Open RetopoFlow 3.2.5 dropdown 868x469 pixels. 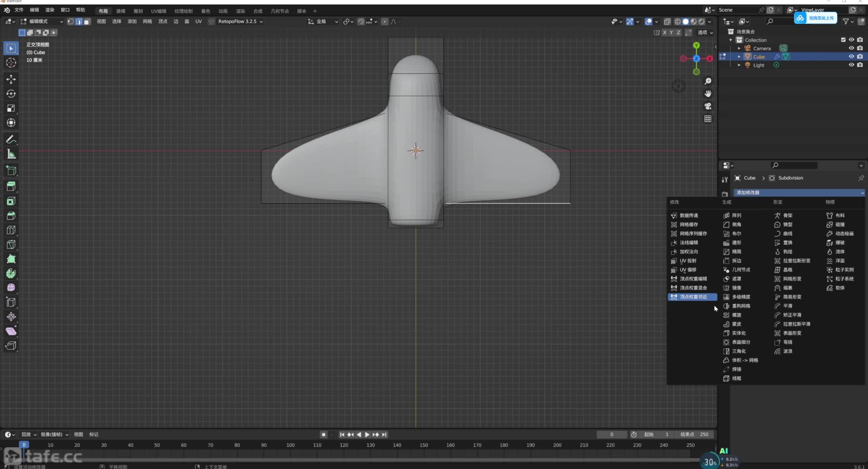click(x=240, y=21)
